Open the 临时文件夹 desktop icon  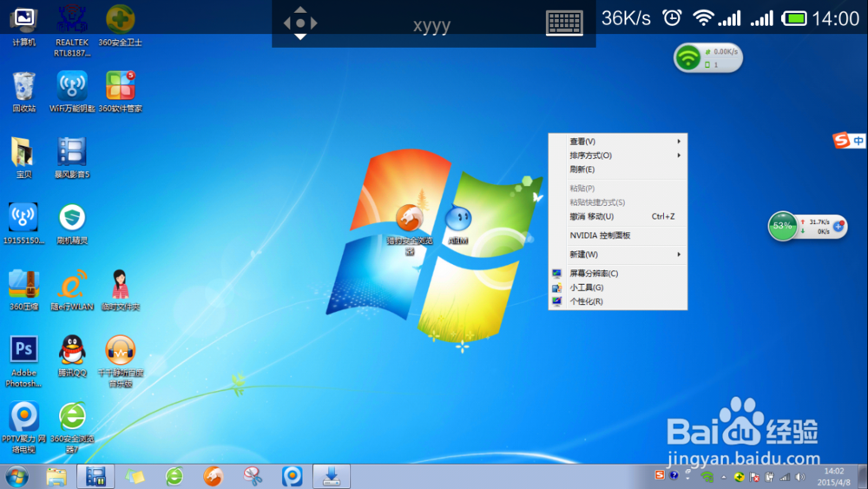(120, 289)
